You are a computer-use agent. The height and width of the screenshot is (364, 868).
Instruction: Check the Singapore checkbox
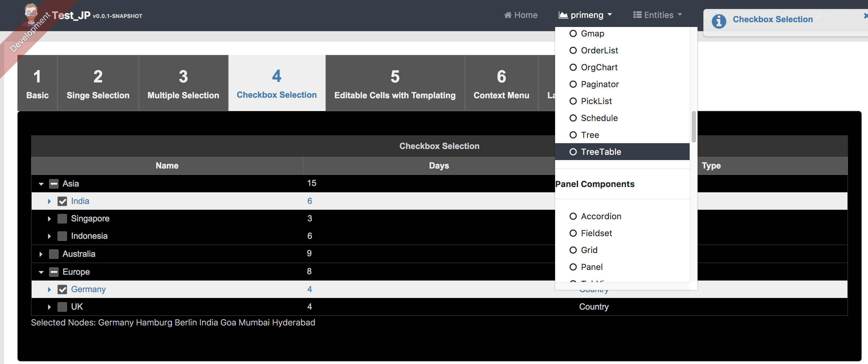(x=62, y=219)
